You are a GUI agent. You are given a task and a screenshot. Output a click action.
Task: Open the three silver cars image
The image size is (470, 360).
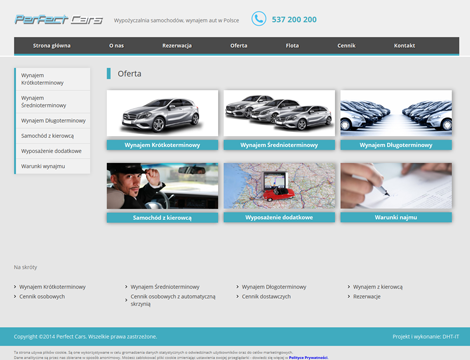279,113
